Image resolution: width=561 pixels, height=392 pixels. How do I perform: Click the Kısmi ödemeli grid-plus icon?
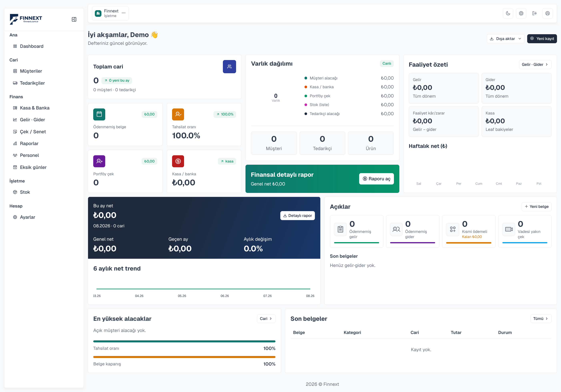click(x=453, y=229)
